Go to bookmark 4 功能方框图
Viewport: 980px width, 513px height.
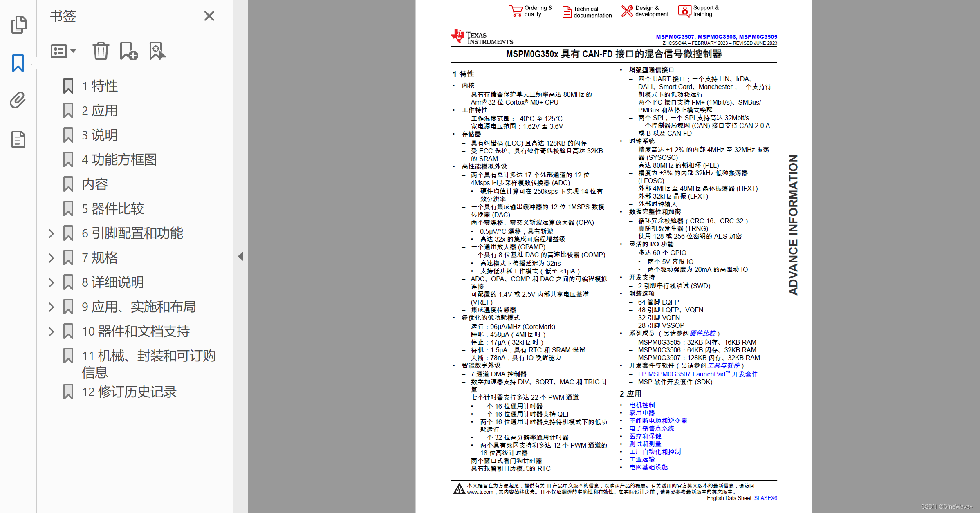point(119,159)
